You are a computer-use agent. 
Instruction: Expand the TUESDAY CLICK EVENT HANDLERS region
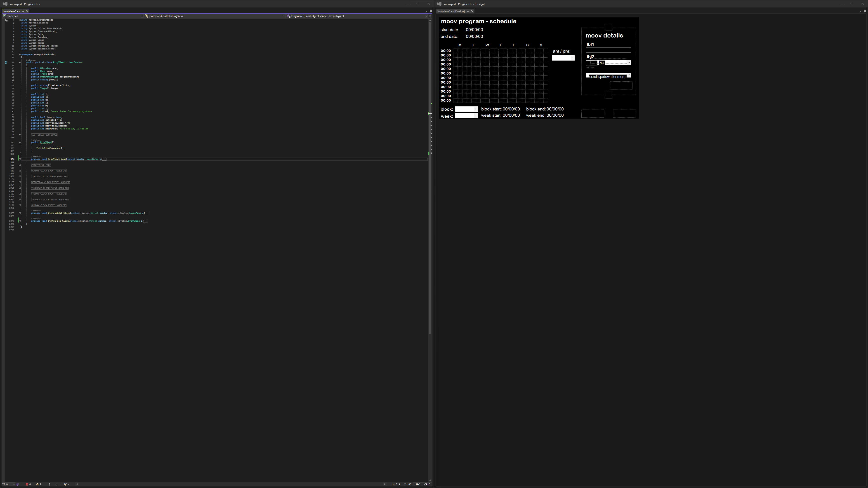pyautogui.click(x=20, y=176)
